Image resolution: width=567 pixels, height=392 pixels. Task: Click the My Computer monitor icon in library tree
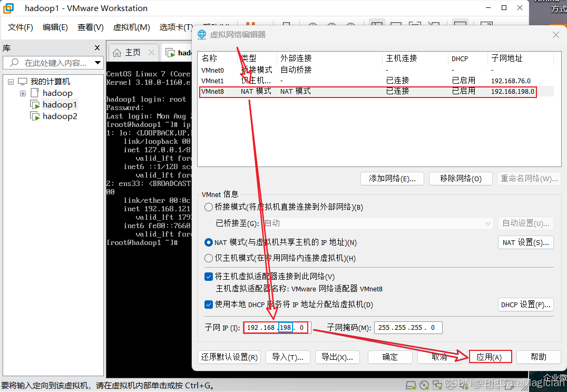[x=23, y=81]
